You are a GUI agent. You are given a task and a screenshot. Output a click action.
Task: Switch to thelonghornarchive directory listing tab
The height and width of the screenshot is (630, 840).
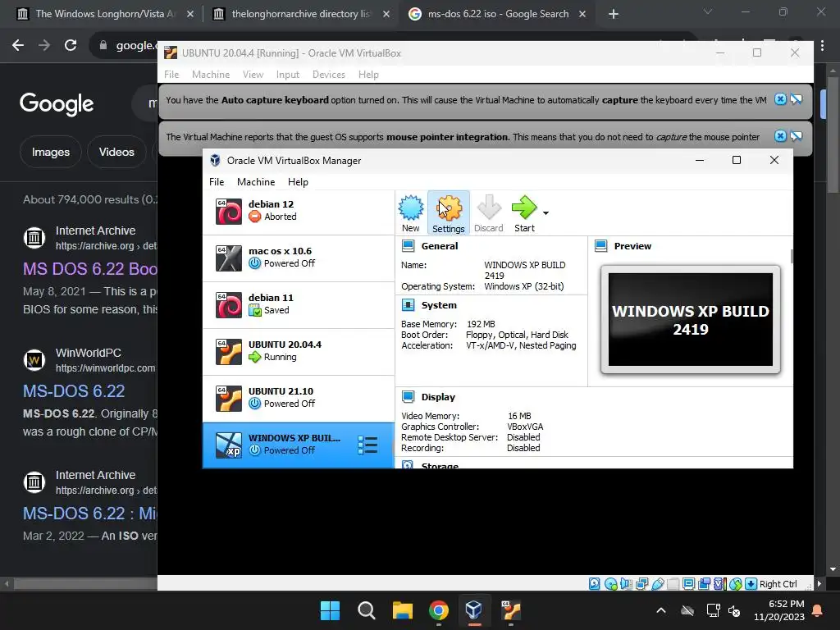300,14
